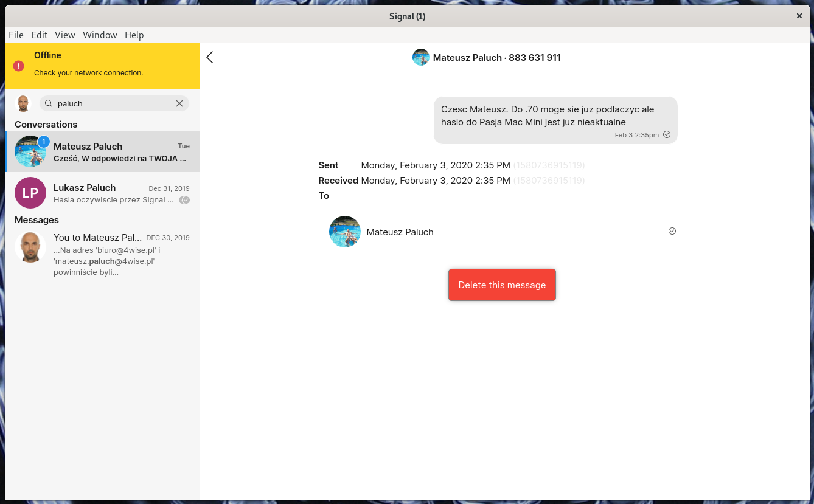Click the header title 'Mateusz Paluch · 883 631 911'
The image size is (814, 504).
(x=497, y=58)
